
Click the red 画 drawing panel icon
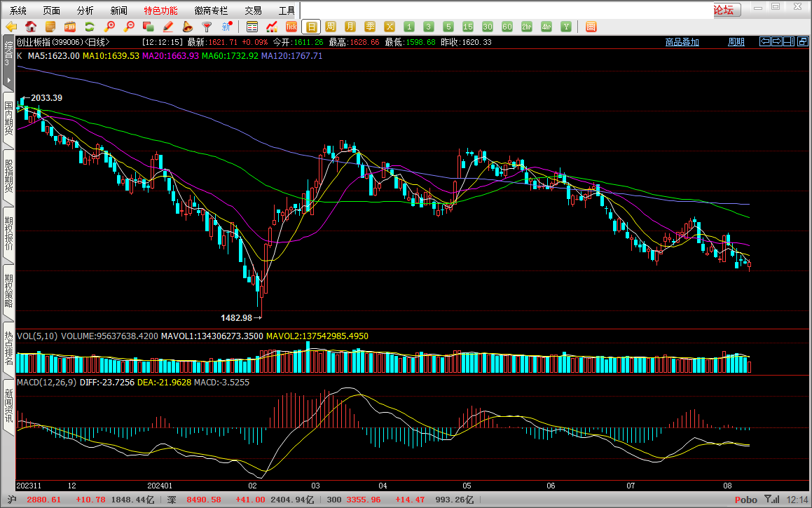(591, 27)
